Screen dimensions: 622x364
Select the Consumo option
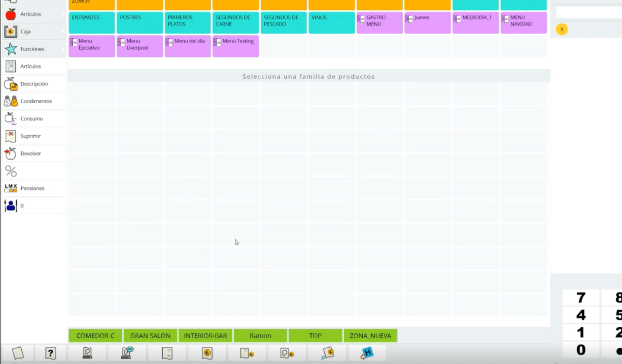pyautogui.click(x=34, y=118)
